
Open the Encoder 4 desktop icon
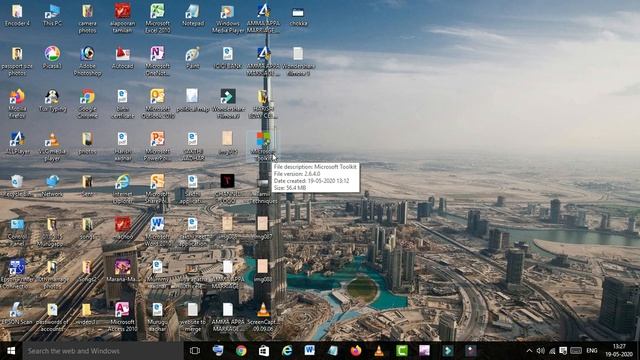pyautogui.click(x=17, y=15)
